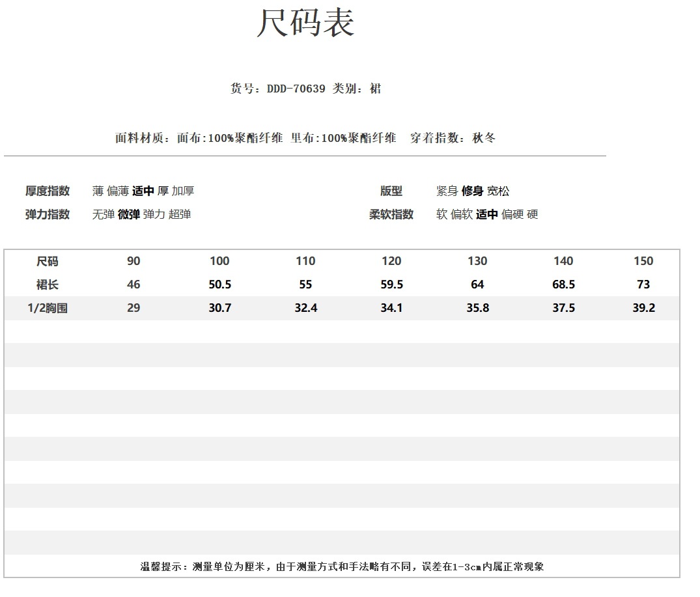
Task: Click skirt length value 59.5
Action: pos(391,285)
